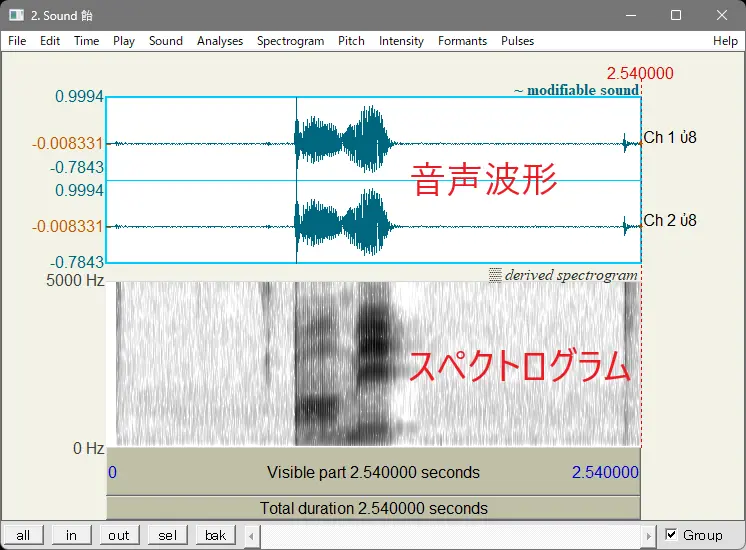Open the Pulses menu
Viewport: 746px width, 550px height.
point(517,41)
